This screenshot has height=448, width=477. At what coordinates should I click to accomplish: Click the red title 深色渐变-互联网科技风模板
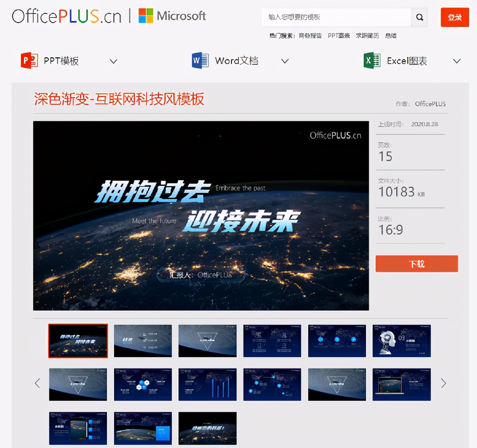[x=119, y=99]
